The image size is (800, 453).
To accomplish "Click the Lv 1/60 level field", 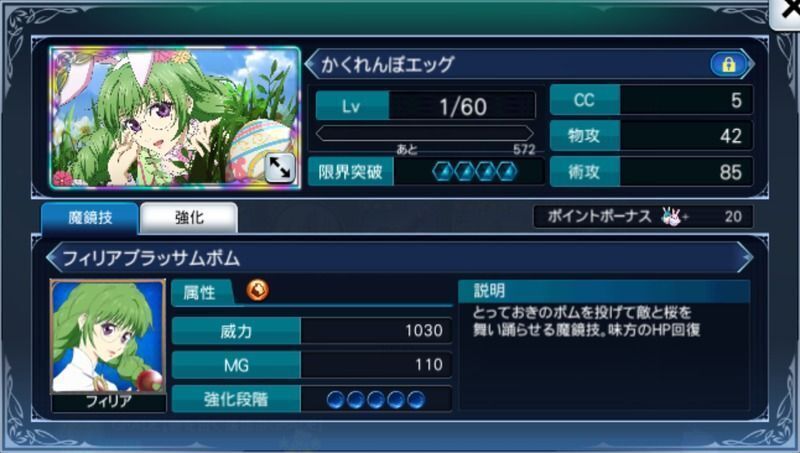I will point(426,106).
